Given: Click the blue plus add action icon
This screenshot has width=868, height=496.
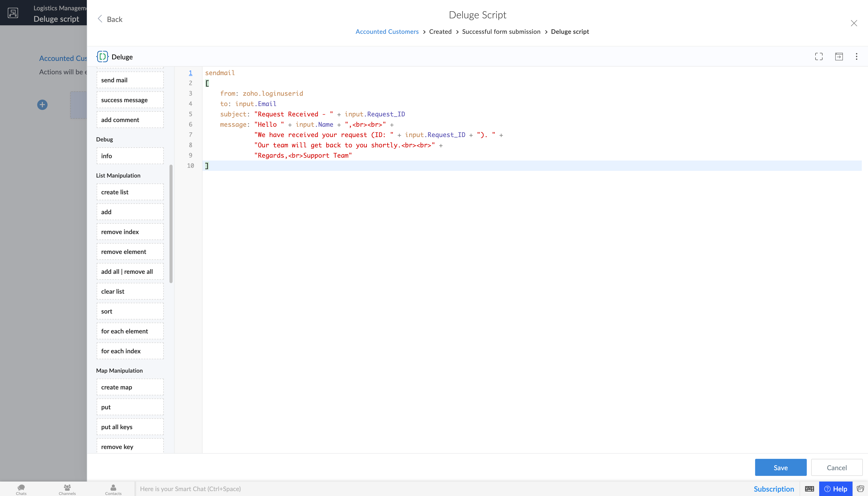Looking at the screenshot, I should [42, 105].
